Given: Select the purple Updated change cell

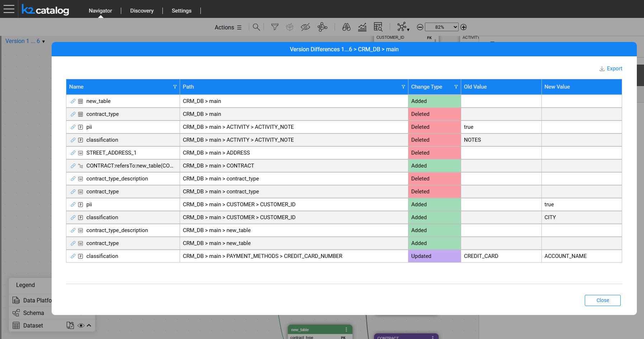Looking at the screenshot, I should 434,256.
